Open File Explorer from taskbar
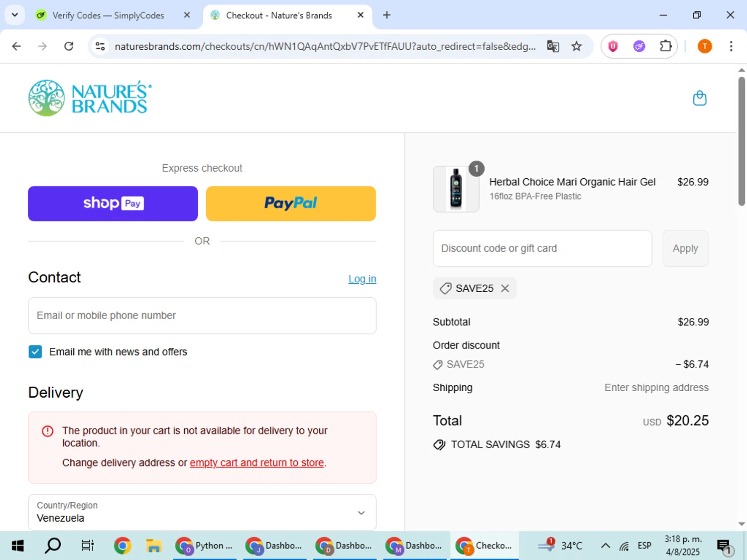Image resolution: width=747 pixels, height=560 pixels. pos(154,546)
